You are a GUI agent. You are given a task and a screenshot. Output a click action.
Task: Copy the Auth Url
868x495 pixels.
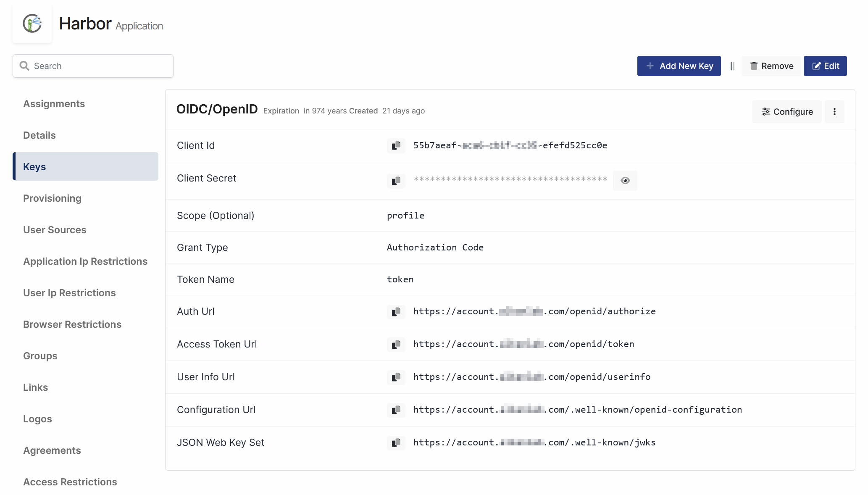tap(396, 312)
